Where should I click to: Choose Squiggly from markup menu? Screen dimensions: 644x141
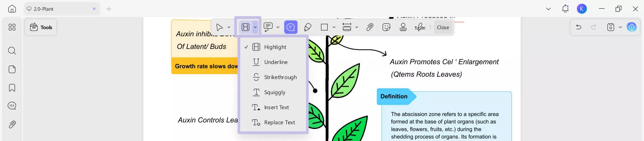[x=273, y=92]
